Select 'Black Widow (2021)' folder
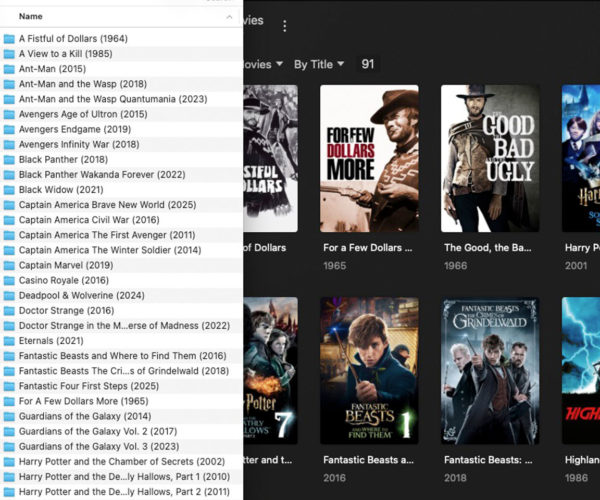600x500 pixels. pos(121,190)
